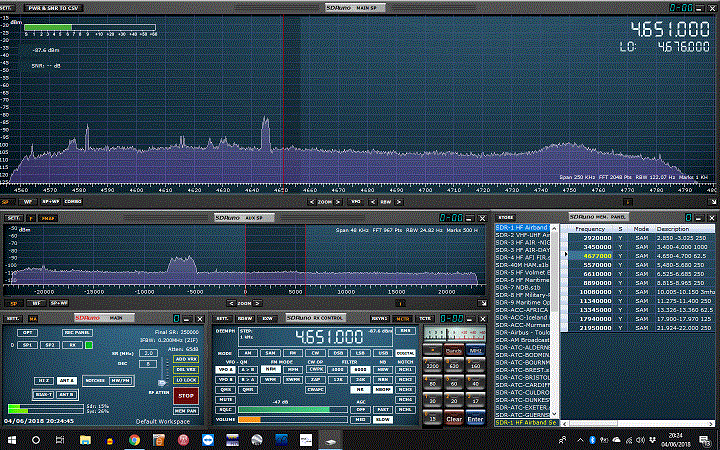Enable the MW/FM notch filter
The height and width of the screenshot is (450, 720).
[x=120, y=381]
